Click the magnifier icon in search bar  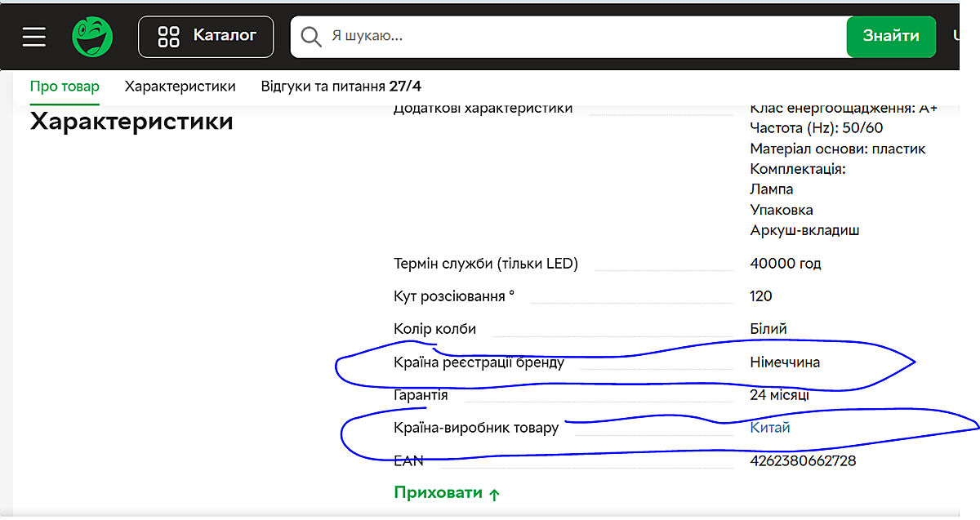[310, 37]
